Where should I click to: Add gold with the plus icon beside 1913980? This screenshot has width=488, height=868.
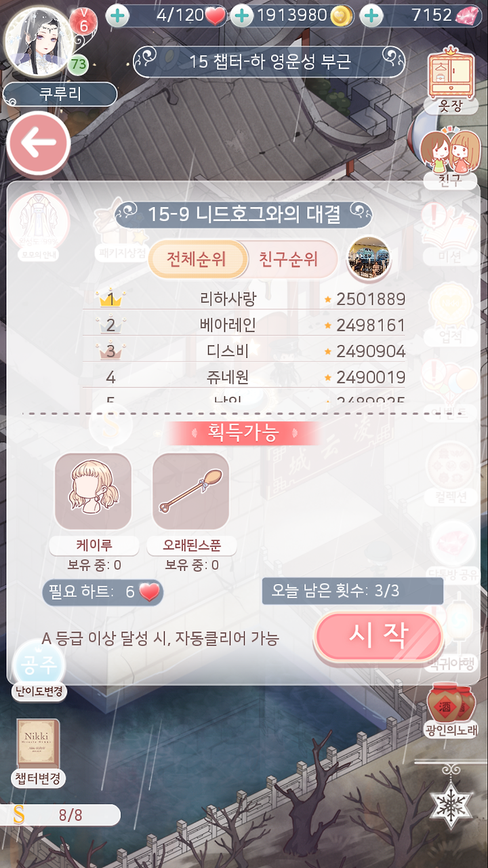[241, 16]
